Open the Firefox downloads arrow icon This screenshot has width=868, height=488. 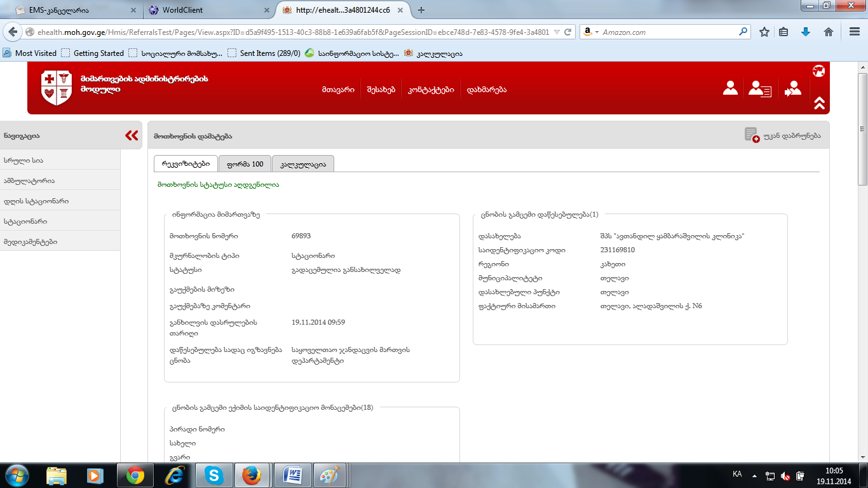click(x=806, y=32)
